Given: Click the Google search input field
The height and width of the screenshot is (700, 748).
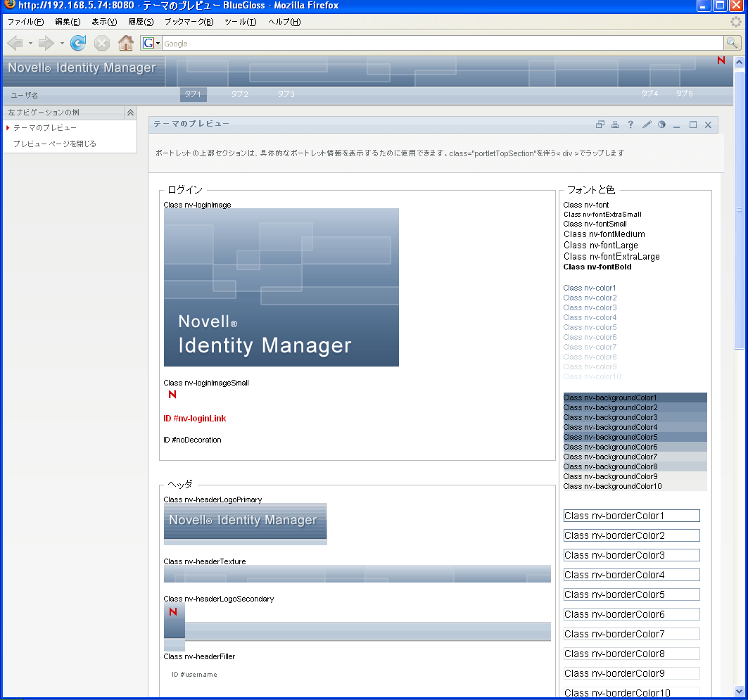Looking at the screenshot, I should [443, 44].
